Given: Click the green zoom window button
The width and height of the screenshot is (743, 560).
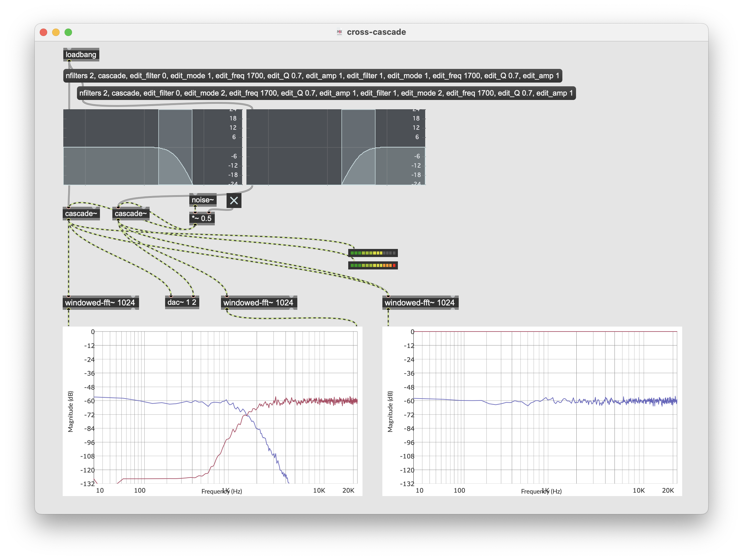Looking at the screenshot, I should 68,32.
